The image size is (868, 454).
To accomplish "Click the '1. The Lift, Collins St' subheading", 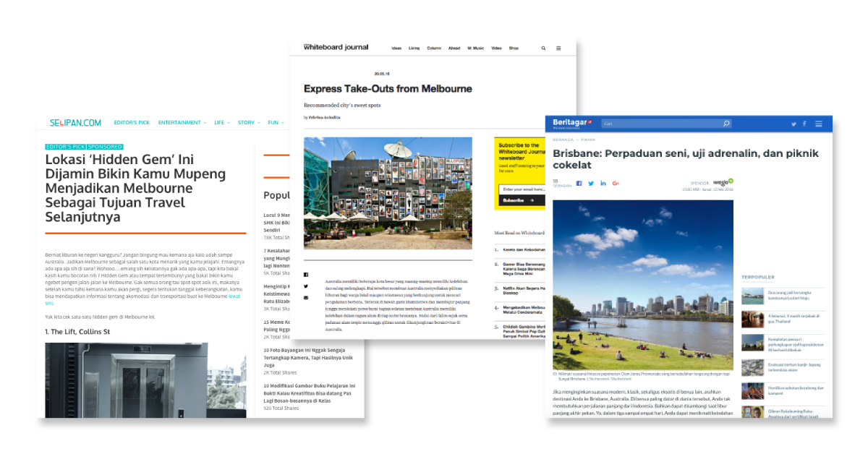I will 77,332.
